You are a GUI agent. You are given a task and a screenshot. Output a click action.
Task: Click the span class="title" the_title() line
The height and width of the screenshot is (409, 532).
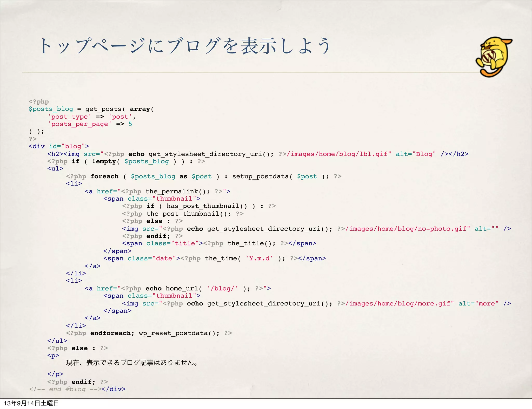[219, 243]
